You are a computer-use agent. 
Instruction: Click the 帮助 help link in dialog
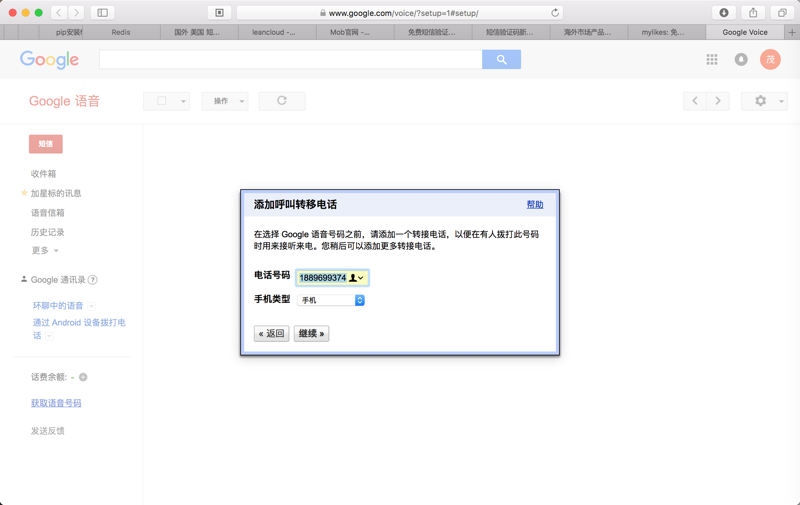coord(535,205)
